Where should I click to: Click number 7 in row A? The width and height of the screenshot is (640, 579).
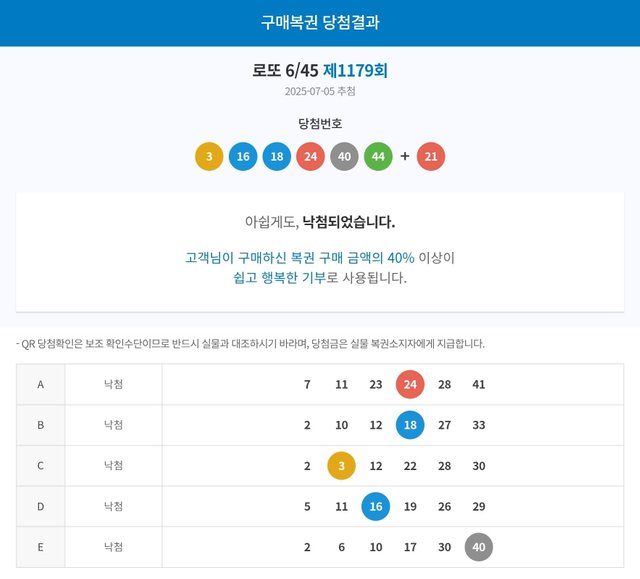307,384
